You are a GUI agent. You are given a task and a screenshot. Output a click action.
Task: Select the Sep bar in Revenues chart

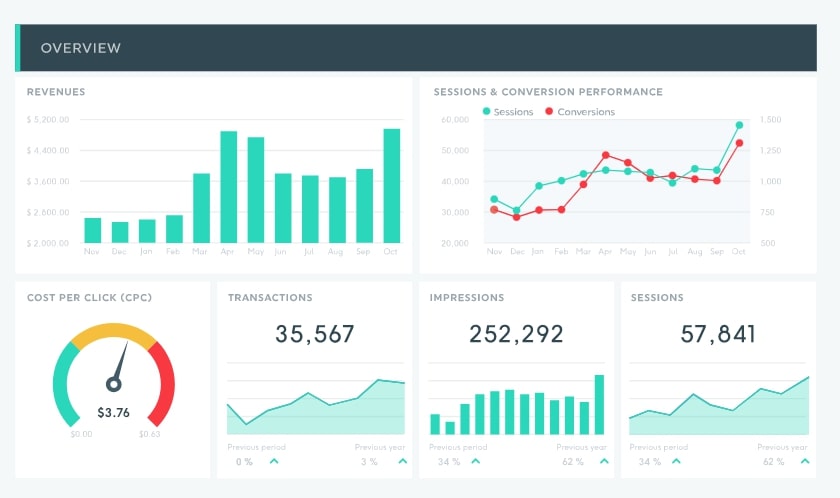(364, 206)
